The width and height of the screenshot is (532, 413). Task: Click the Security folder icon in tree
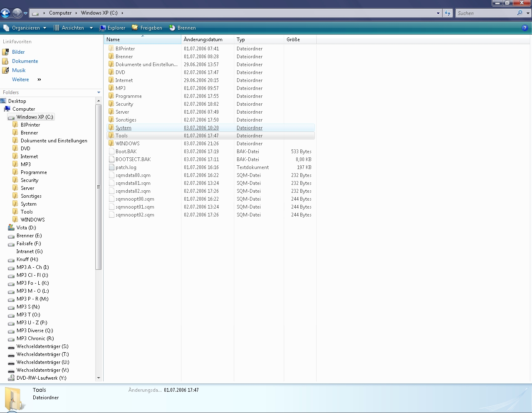[x=15, y=180]
